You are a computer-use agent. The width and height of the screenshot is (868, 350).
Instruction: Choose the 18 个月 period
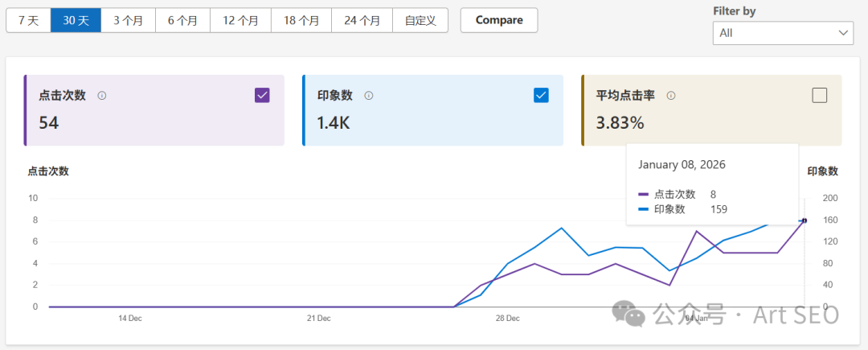pos(301,20)
